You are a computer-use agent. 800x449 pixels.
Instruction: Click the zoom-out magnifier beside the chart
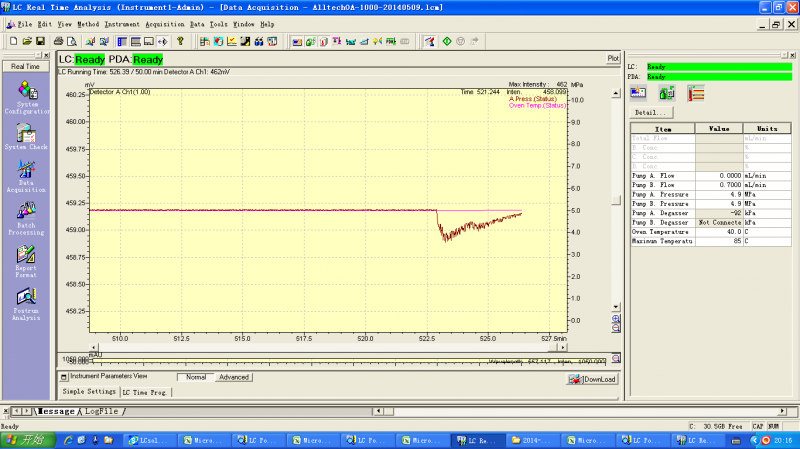tap(616, 328)
